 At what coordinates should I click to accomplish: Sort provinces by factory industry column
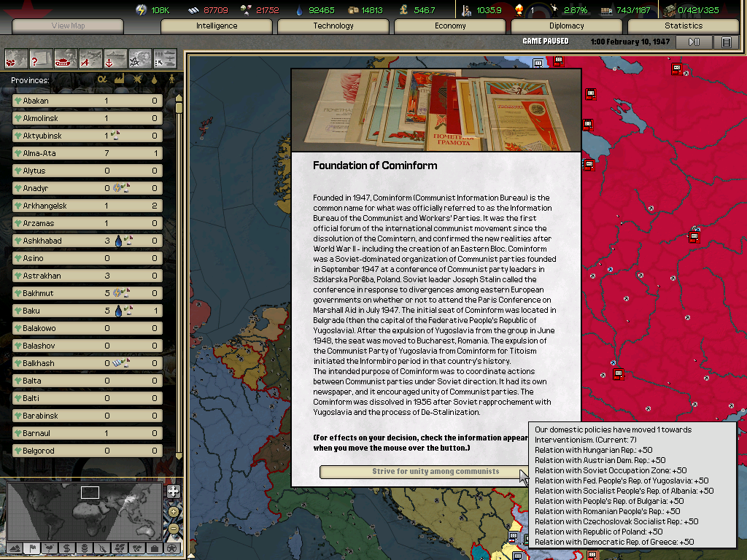[x=119, y=79]
